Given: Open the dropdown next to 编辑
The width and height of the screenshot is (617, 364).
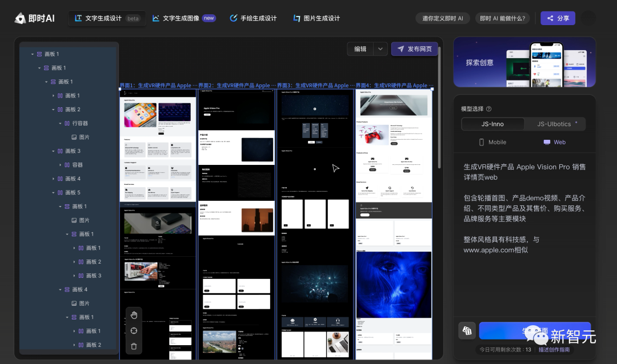Looking at the screenshot, I should coord(379,48).
